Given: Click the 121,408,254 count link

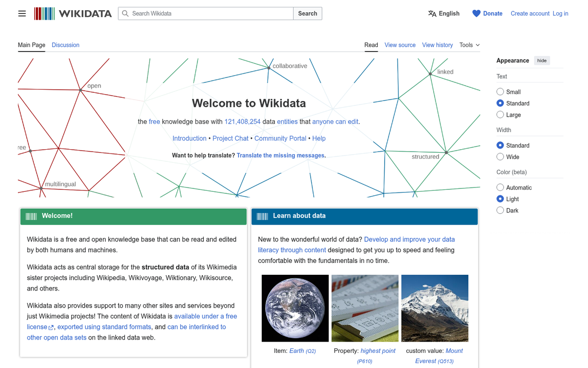Looking at the screenshot, I should 243,122.
